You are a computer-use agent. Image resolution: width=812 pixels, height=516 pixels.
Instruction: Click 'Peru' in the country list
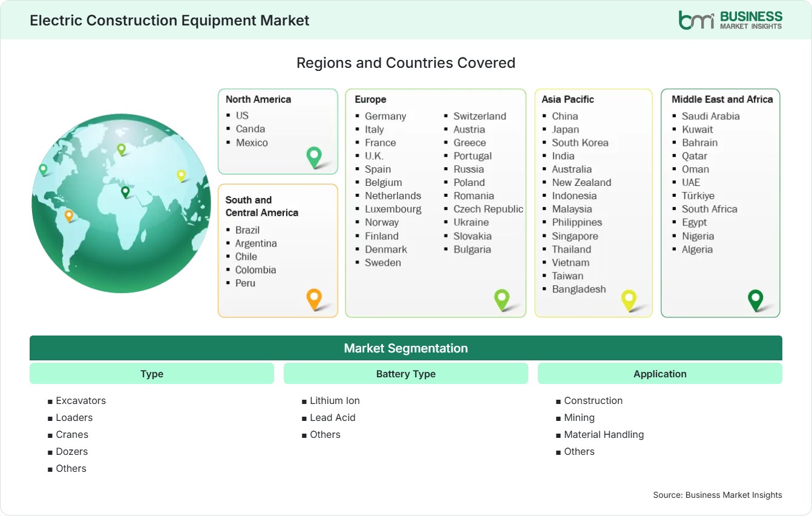coord(245,283)
